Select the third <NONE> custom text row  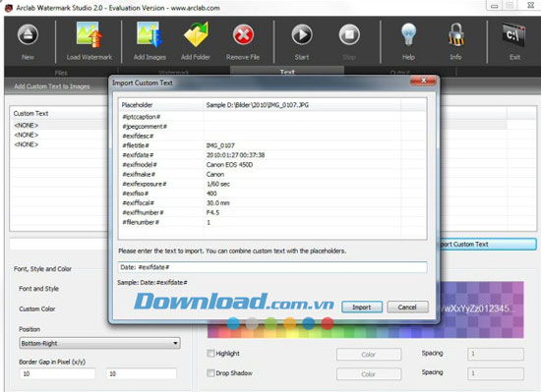59,144
